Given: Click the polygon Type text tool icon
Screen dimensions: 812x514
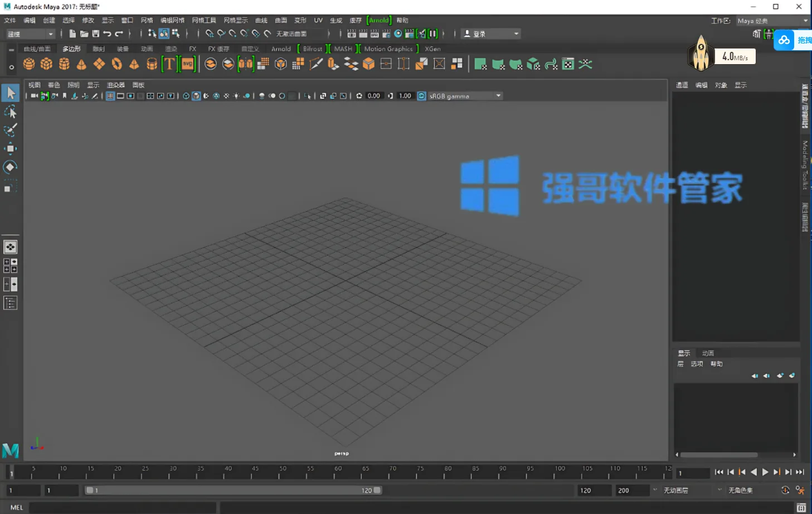Looking at the screenshot, I should 169,64.
